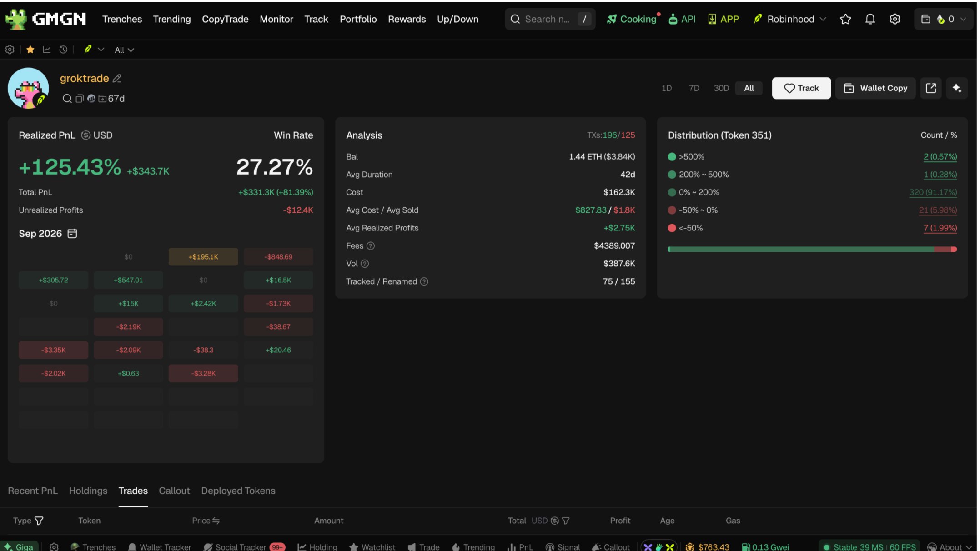980x551 pixels.
Task: Click the Type column filter funnel
Action: 39,521
